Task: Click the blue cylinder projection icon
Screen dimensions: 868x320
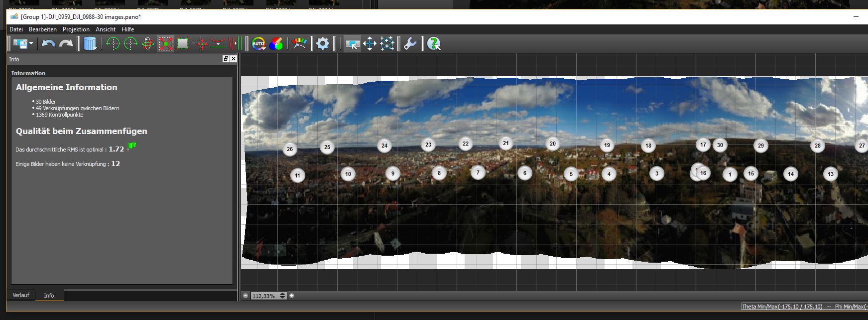Action: 90,44
